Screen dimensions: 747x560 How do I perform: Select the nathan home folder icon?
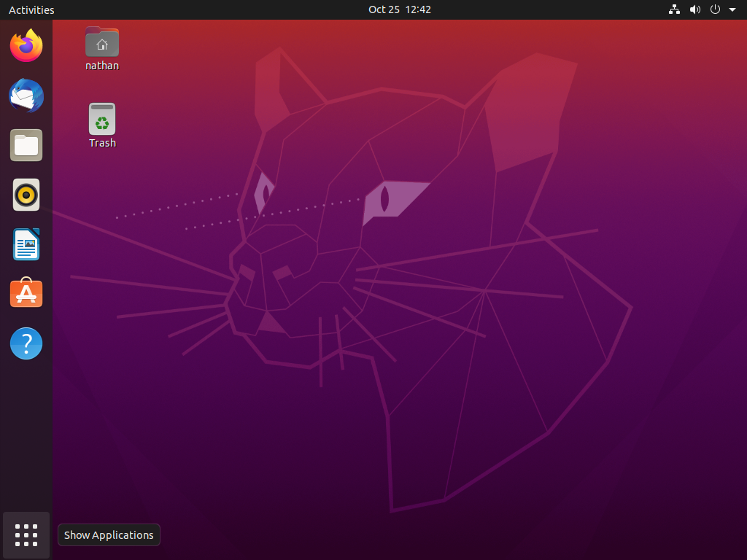[102, 42]
